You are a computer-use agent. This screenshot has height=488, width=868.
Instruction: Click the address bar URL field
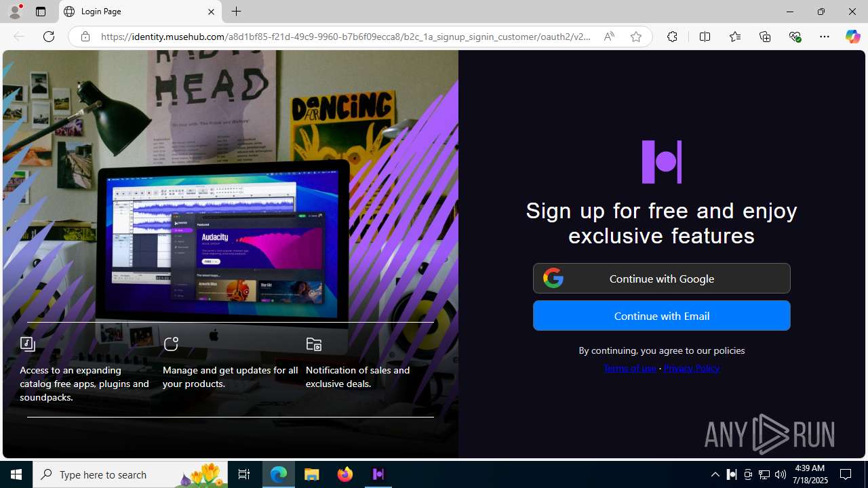point(346,37)
